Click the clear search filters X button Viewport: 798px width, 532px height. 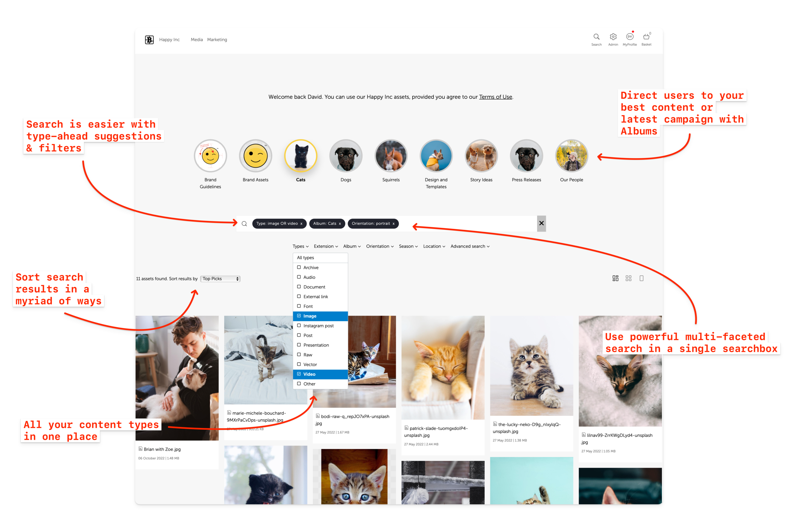[541, 223]
